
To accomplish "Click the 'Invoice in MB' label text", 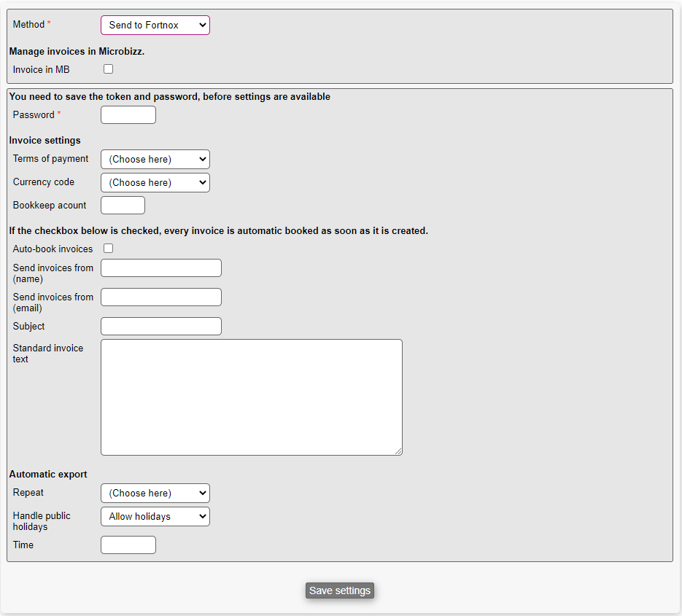I will (42, 70).
